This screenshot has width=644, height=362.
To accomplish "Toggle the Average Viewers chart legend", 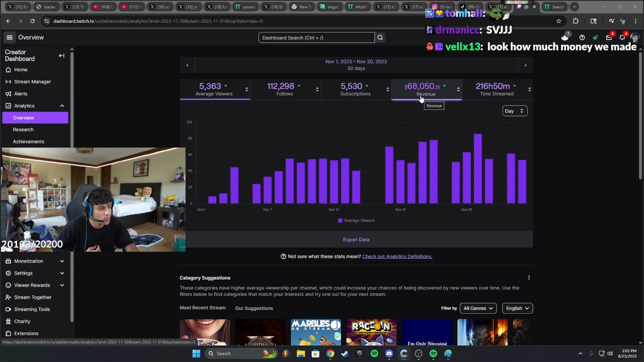I will coord(356,221).
